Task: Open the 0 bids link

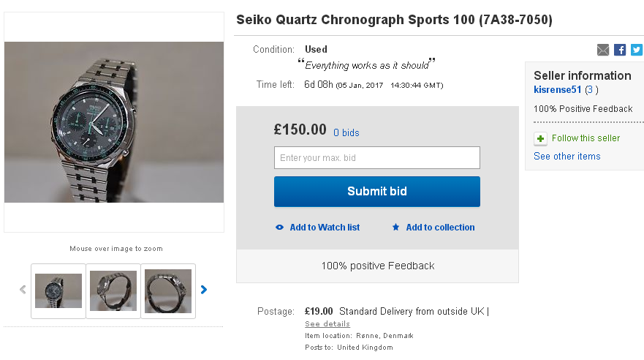Action: click(346, 132)
